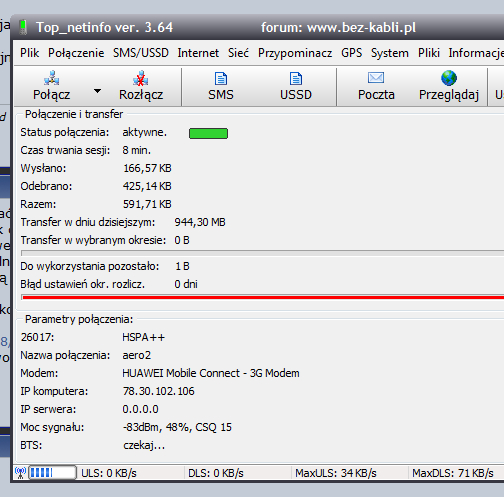The image size is (504, 497).
Task: Click the aktywne. connection status text
Action: [144, 132]
